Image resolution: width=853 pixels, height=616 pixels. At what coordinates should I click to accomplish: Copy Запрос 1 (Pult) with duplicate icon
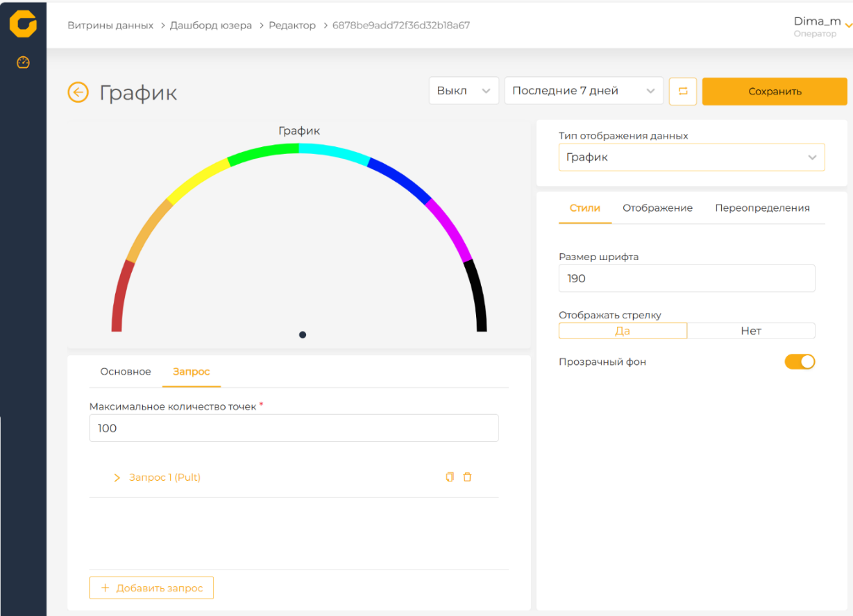click(x=450, y=477)
